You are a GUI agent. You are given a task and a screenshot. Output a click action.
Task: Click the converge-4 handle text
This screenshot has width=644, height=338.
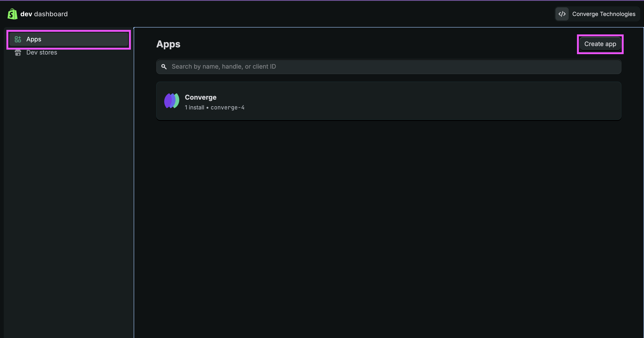click(227, 107)
